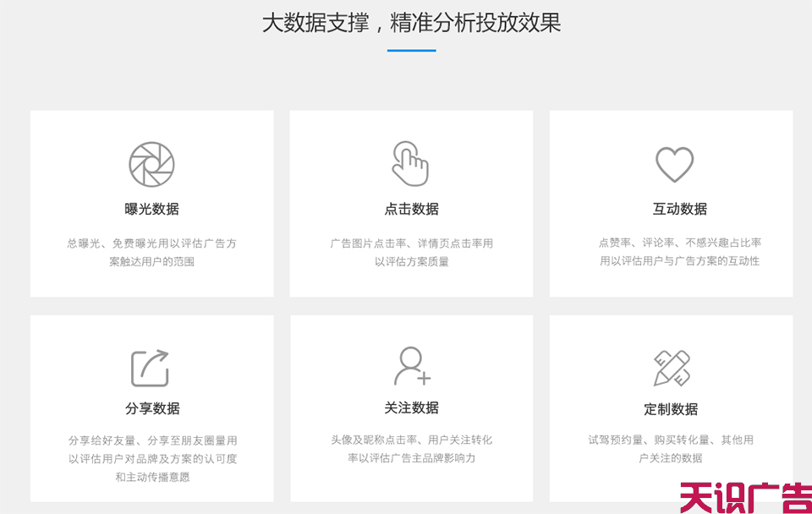Viewport: 812px width, 514px height.
Task: Click the description starting 广告图片点击率
Action: [x=412, y=252]
